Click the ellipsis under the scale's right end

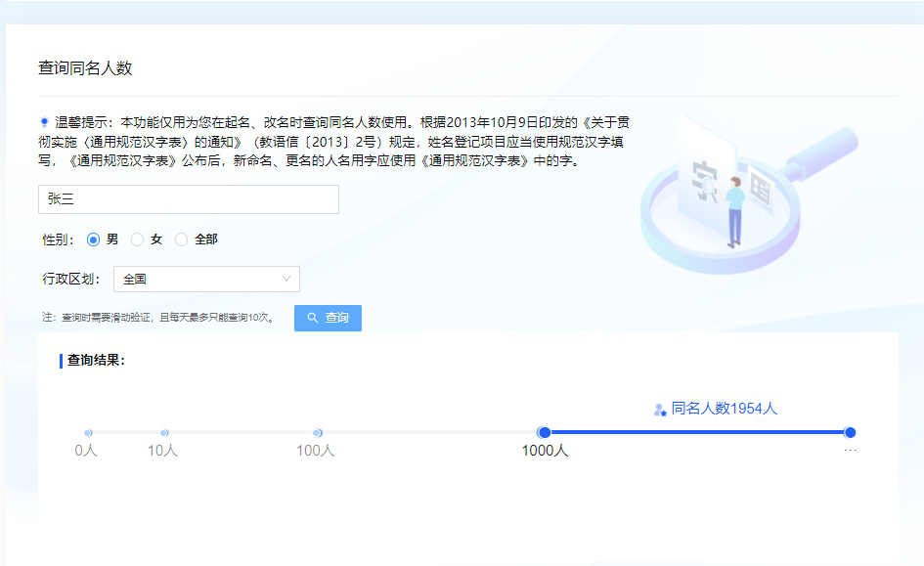[850, 451]
